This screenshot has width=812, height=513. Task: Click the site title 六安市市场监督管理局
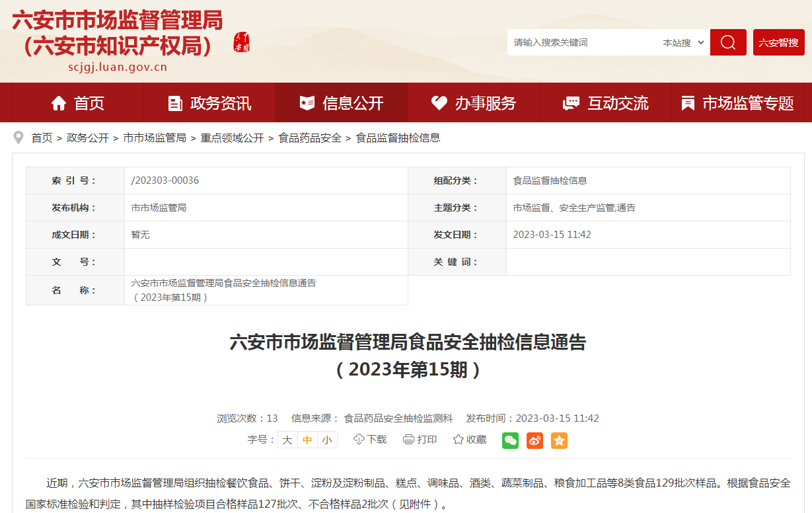point(118,20)
